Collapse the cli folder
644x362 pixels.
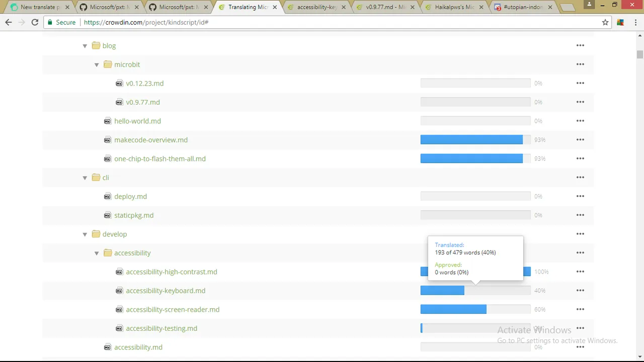[85, 178]
